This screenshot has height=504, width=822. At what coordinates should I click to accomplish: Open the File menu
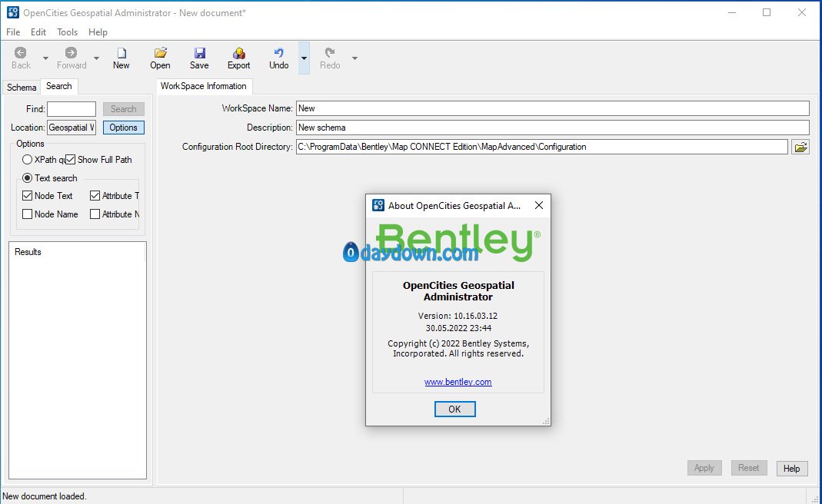coord(13,32)
